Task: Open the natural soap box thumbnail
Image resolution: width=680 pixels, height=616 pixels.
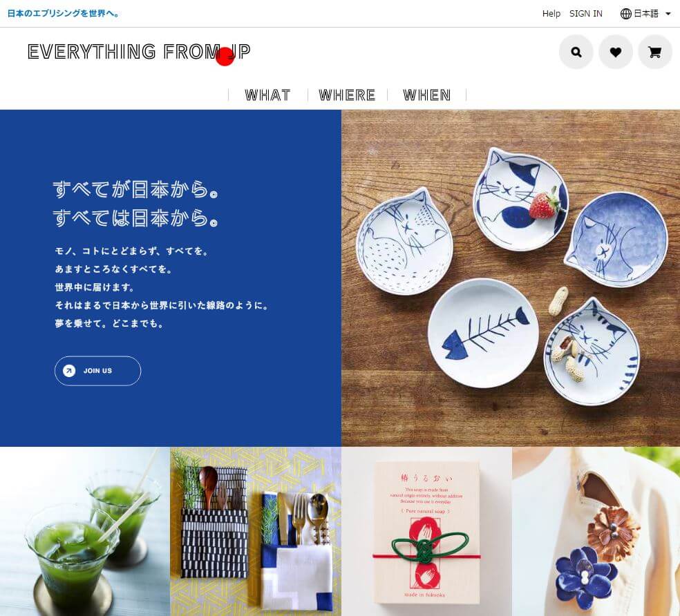Action: tap(427, 532)
